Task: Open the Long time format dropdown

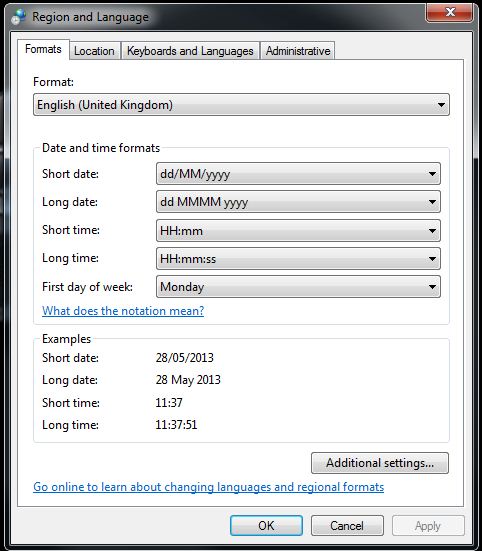Action: pos(298,259)
